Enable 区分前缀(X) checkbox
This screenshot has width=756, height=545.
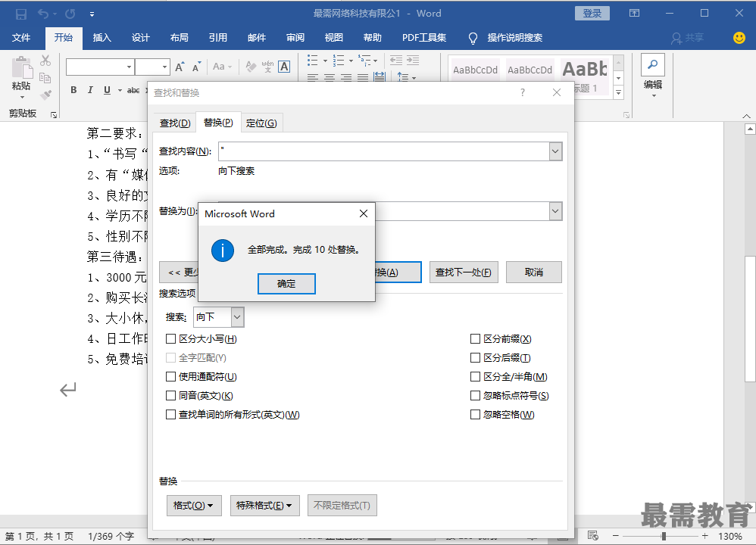click(476, 339)
